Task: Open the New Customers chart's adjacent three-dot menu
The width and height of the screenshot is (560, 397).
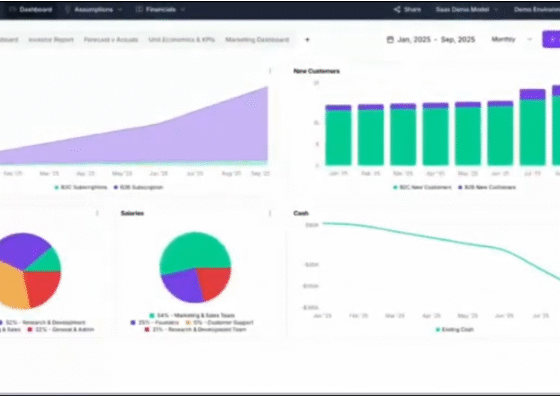Action: coord(270,71)
